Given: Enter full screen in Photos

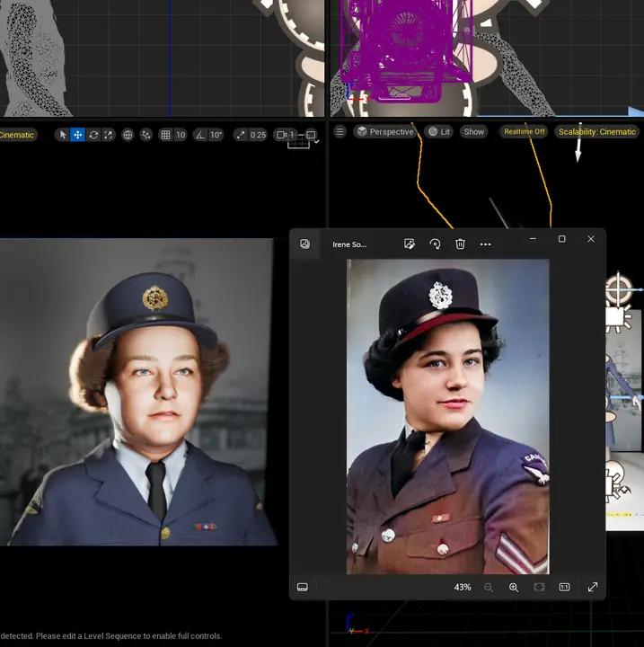Looking at the screenshot, I should (593, 587).
